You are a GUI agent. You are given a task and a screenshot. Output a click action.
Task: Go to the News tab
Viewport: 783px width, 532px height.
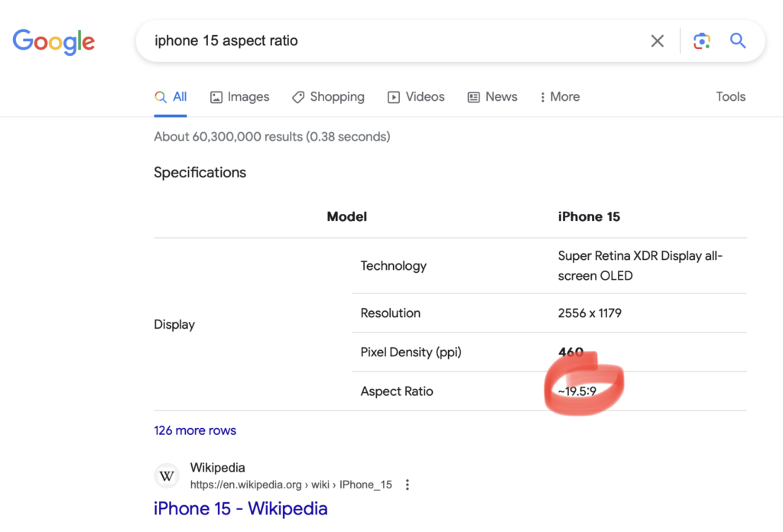pyautogui.click(x=492, y=97)
